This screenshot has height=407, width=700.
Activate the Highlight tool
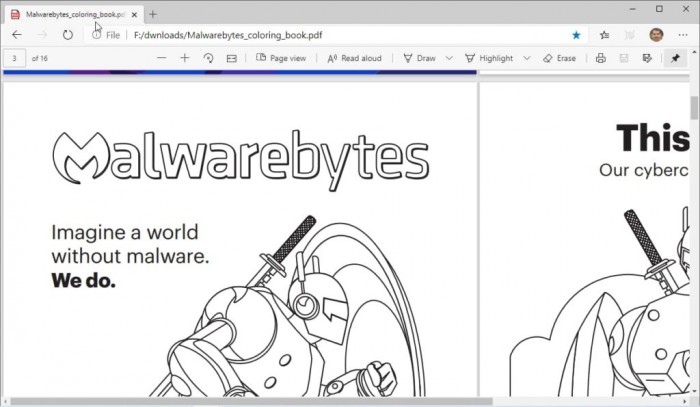(489, 58)
